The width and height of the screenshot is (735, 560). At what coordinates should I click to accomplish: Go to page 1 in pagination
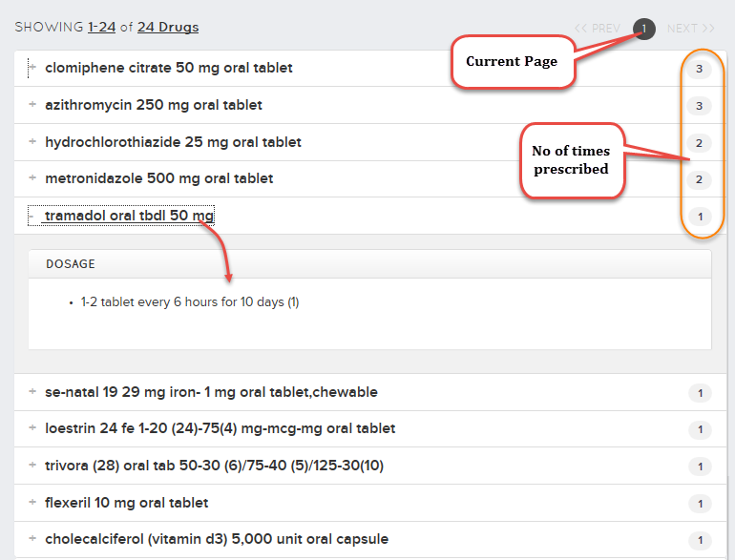[643, 29]
